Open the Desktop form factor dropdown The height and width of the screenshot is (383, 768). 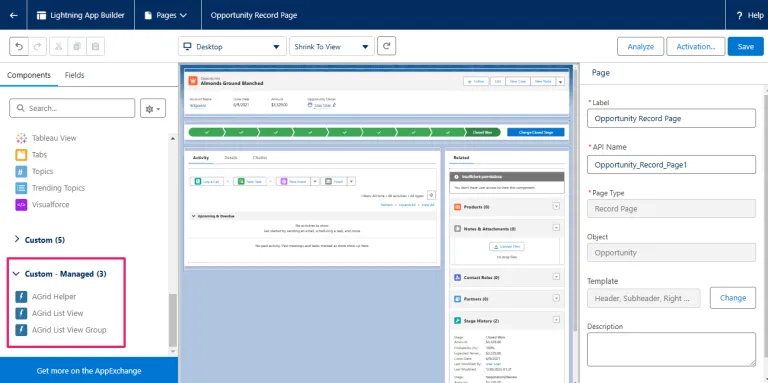[232, 47]
